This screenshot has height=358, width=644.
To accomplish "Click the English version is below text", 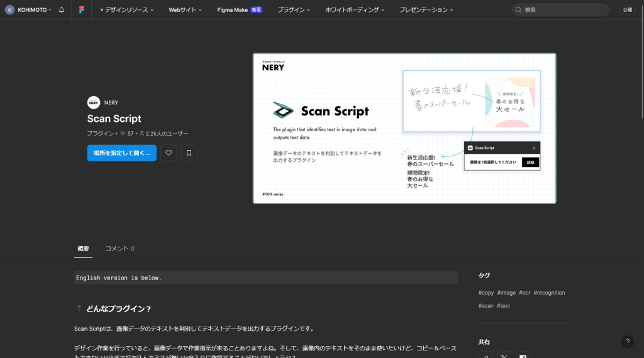I will [119, 278].
